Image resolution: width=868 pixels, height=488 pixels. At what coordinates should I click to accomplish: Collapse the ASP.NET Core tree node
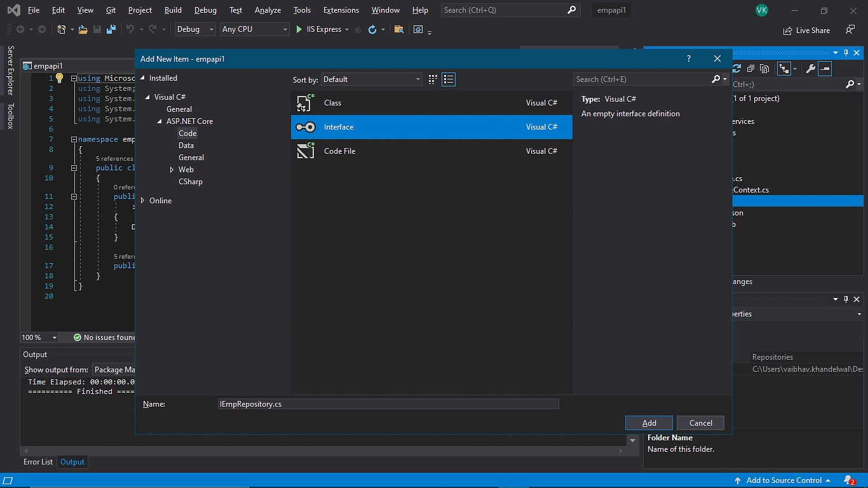[x=160, y=121]
